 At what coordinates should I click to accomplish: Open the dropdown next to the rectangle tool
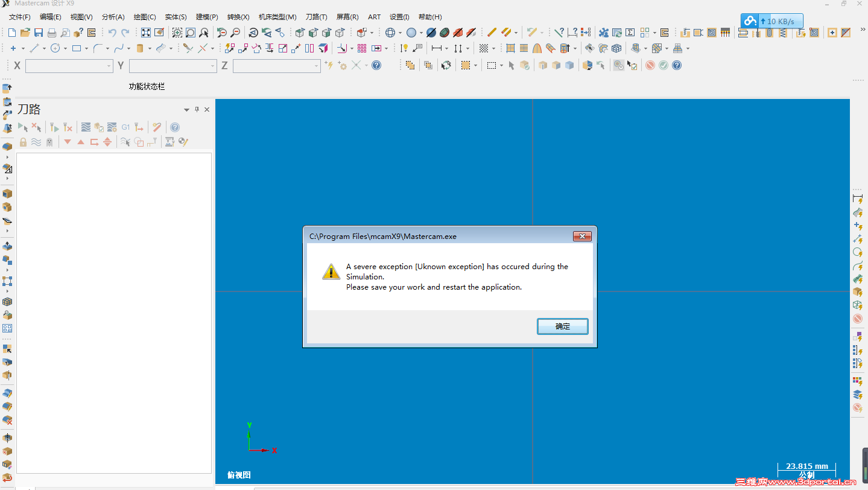(86, 48)
